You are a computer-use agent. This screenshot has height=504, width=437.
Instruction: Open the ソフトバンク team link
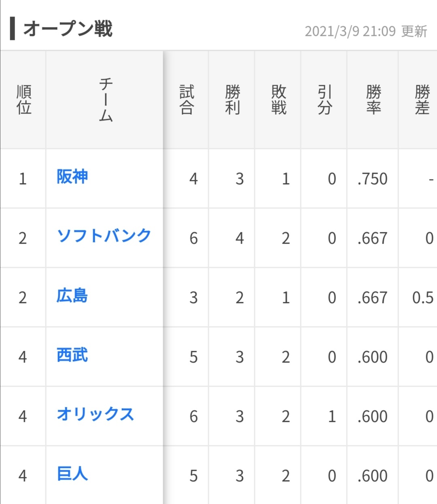click(x=104, y=236)
